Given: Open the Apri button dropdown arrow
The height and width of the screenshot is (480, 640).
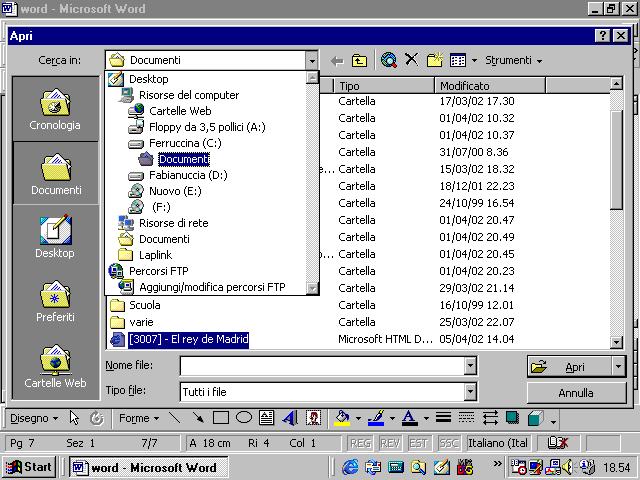Looking at the screenshot, I should coord(618,366).
